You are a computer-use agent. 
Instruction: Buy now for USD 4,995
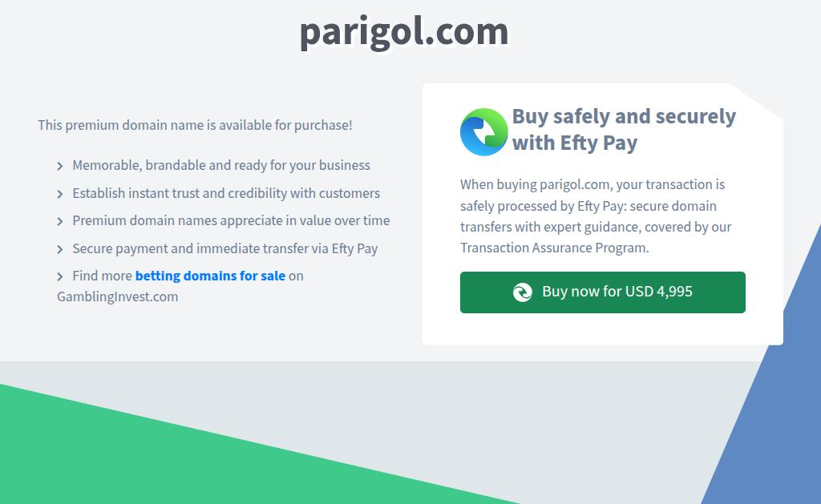[x=603, y=292]
